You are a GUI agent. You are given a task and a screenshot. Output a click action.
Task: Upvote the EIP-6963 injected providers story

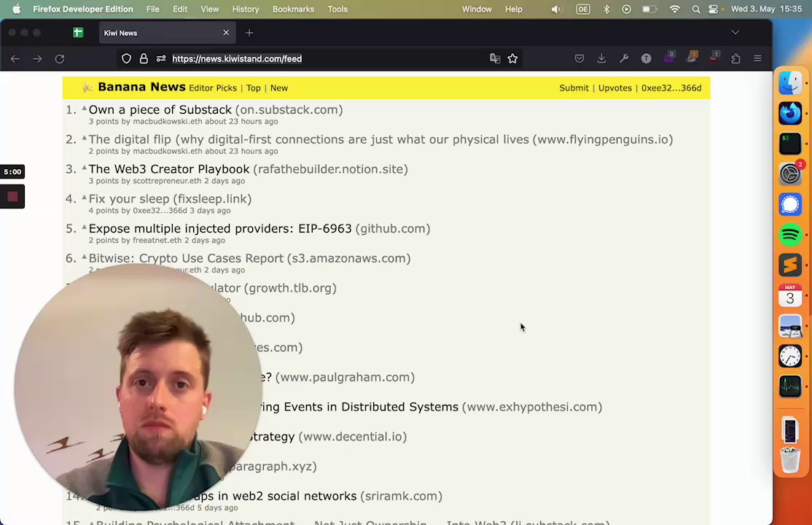[x=84, y=227]
